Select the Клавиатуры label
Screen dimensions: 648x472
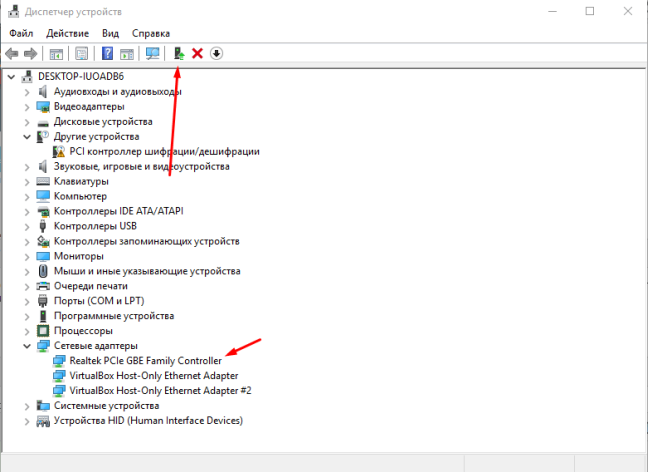click(81, 181)
